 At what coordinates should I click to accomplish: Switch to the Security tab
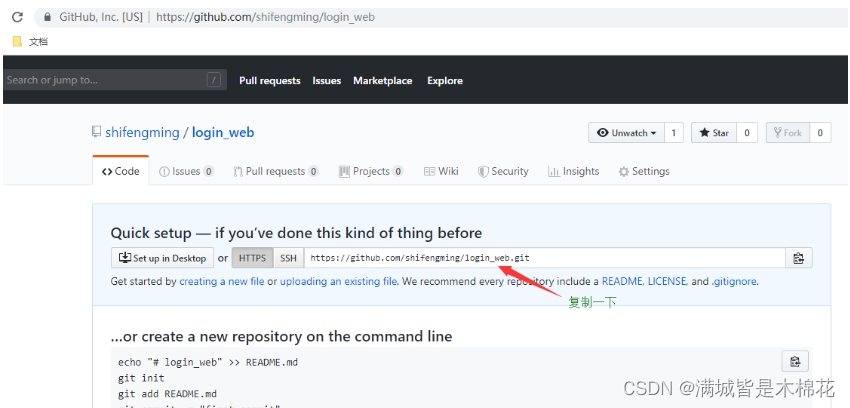[x=503, y=171]
